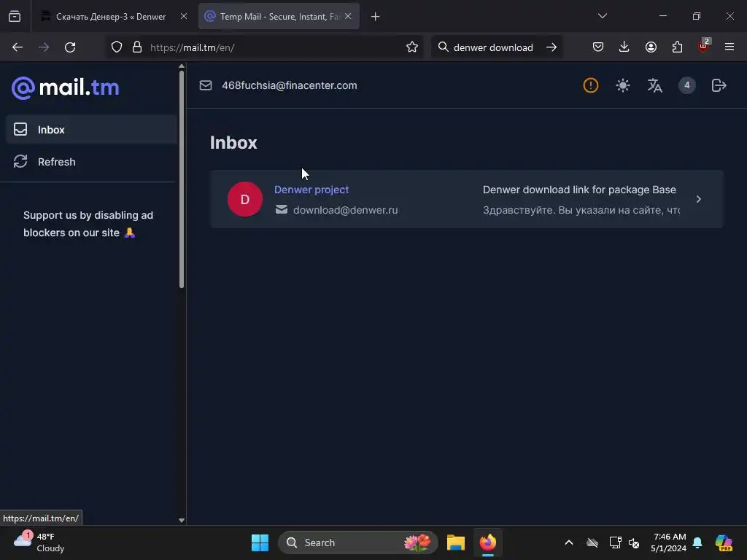747x560 pixels.
Task: Click the sidebar vertical scrollbar
Action: 182,179
